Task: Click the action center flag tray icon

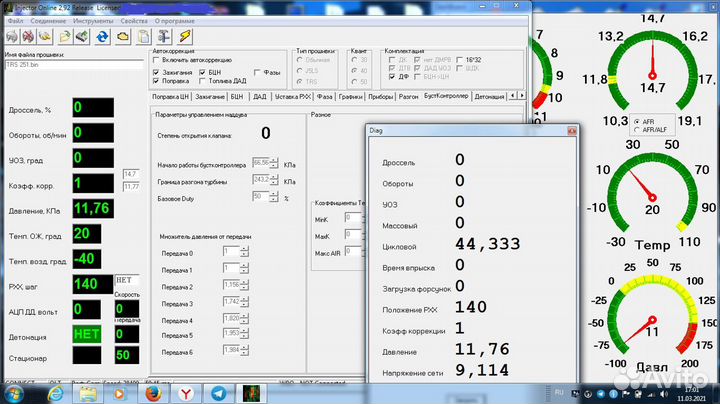Action: click(x=626, y=394)
